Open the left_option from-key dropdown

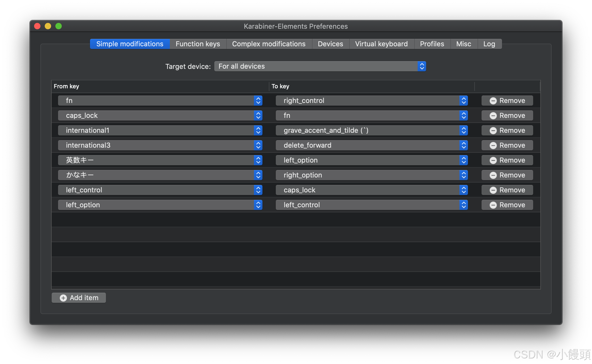pyautogui.click(x=160, y=205)
